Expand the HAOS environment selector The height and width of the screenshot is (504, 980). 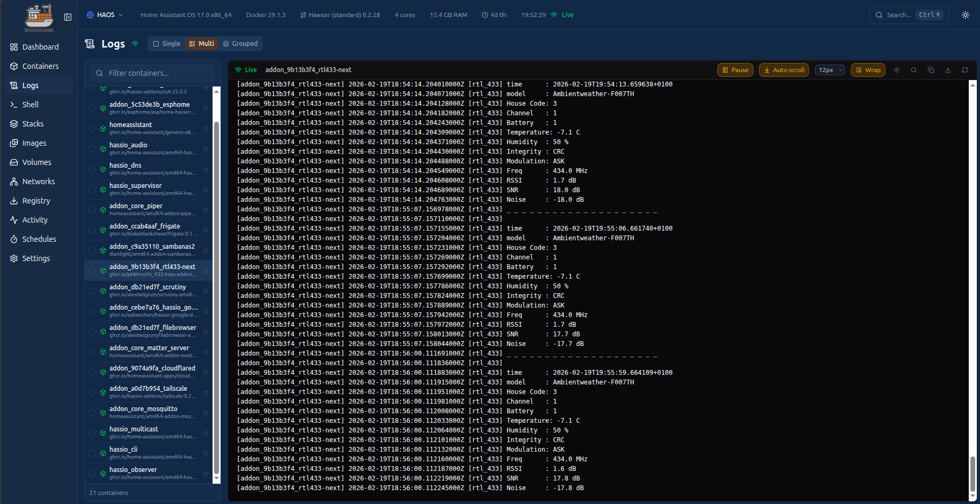105,15
